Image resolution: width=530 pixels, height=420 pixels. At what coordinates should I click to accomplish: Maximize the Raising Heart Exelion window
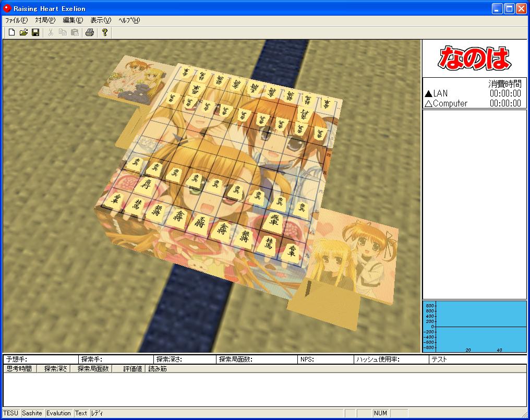(x=509, y=9)
